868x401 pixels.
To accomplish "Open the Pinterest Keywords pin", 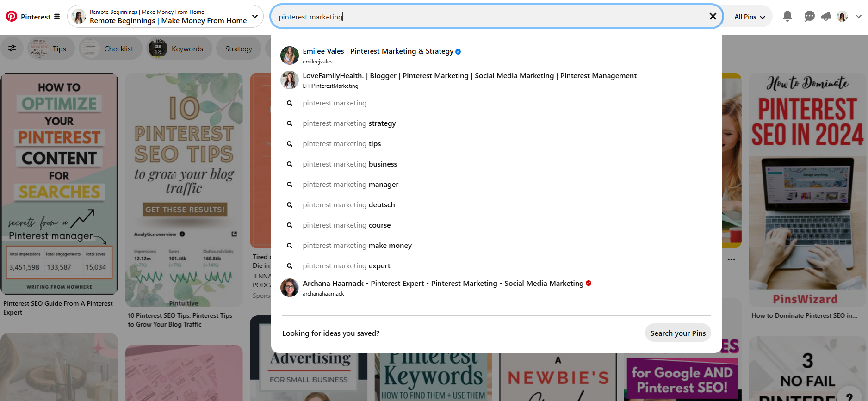I will click(x=433, y=377).
